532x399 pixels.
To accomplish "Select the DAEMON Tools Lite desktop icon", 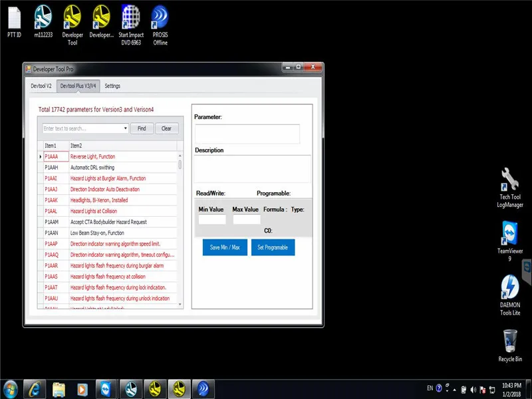I will pyautogui.click(x=510, y=295).
